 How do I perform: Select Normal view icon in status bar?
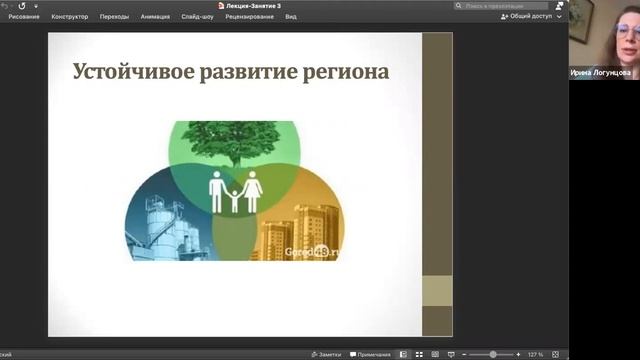click(403, 354)
